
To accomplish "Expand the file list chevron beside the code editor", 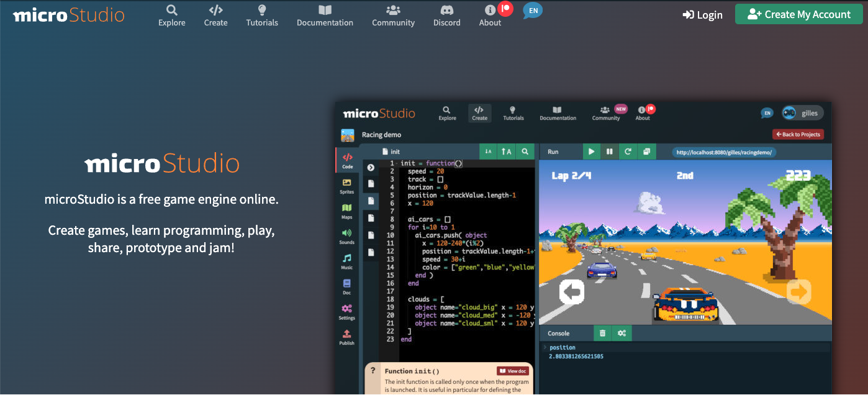I will 371,167.
